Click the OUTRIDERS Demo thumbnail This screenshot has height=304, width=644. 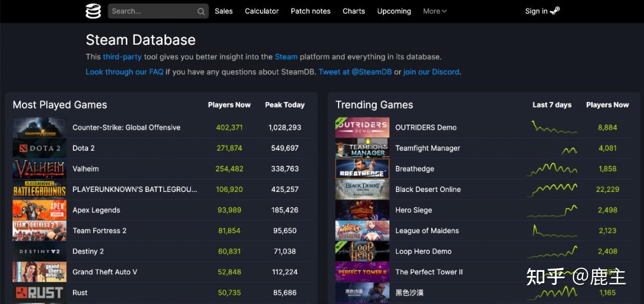363,128
